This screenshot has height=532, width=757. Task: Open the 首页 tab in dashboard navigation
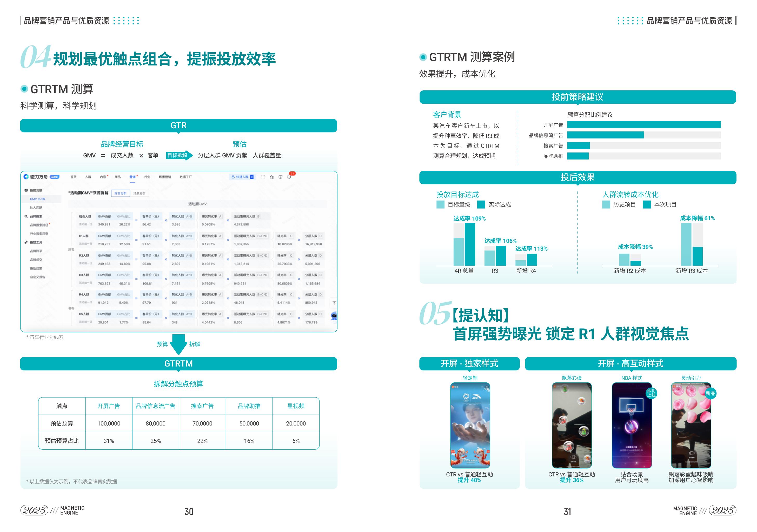click(x=73, y=177)
